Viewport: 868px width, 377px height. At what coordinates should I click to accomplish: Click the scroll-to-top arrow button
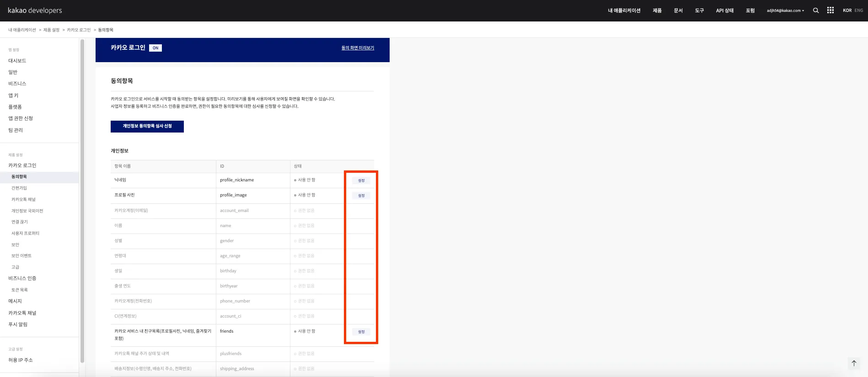pyautogui.click(x=854, y=363)
